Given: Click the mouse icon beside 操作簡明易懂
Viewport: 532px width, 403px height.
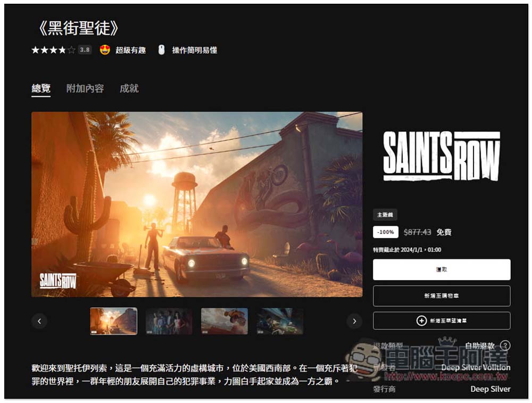Looking at the screenshot, I should coord(162,50).
